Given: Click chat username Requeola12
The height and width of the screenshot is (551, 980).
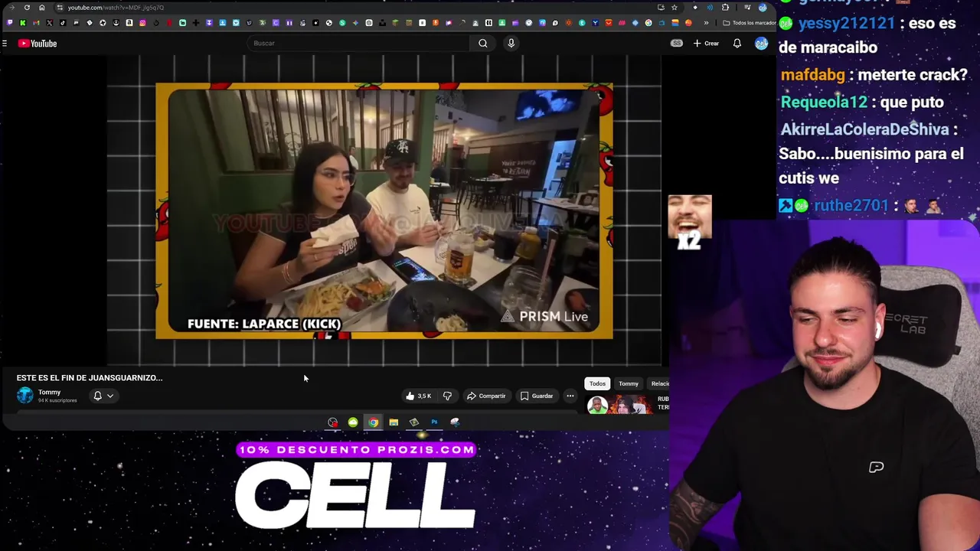Looking at the screenshot, I should click(824, 102).
